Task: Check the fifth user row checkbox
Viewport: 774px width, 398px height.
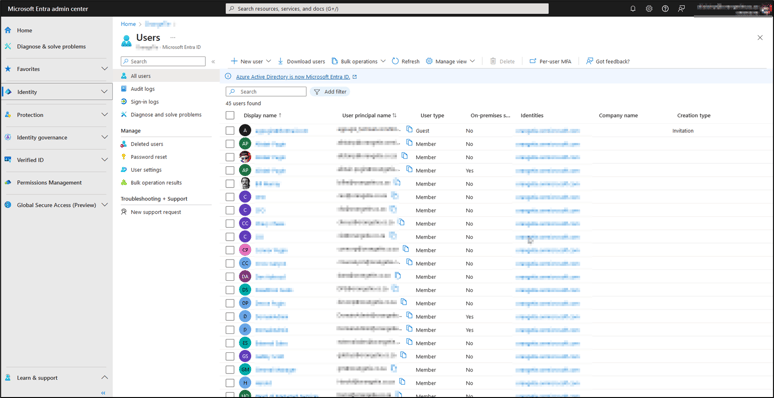Action: [x=230, y=184]
